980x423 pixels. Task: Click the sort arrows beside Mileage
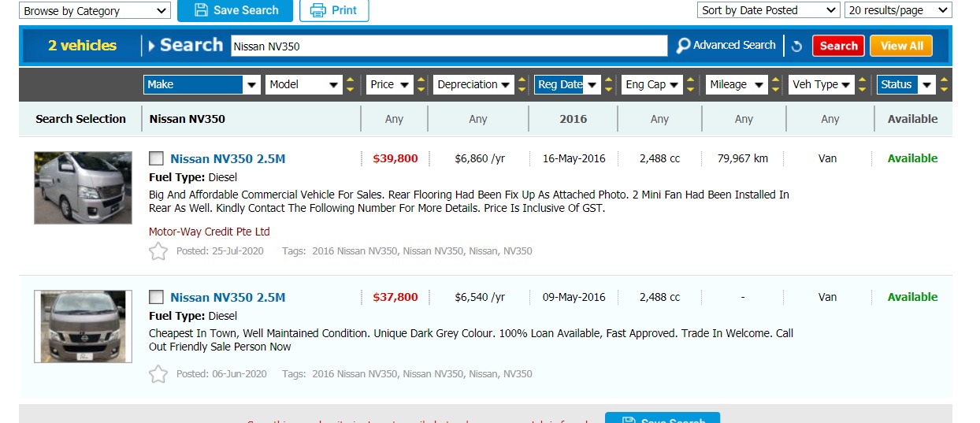[776, 84]
